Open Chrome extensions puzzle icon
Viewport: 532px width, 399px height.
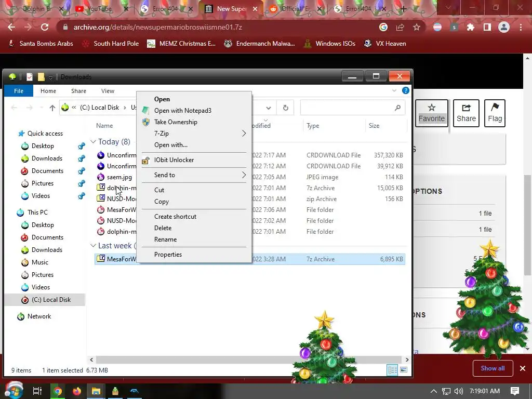pyautogui.click(x=471, y=27)
